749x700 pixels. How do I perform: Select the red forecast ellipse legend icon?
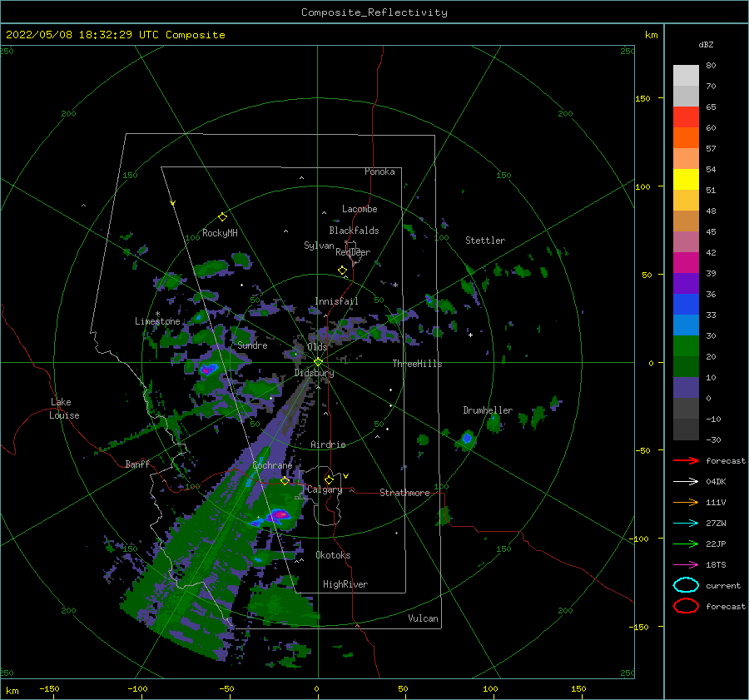point(686,606)
